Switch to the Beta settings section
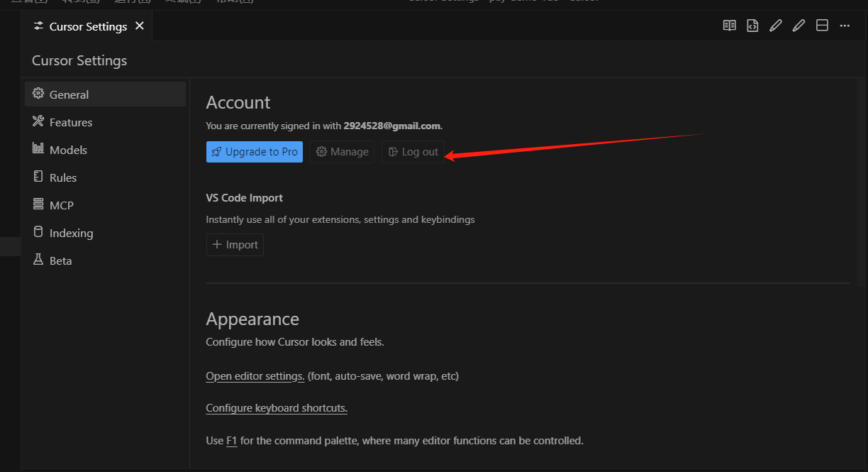Viewport: 868px width, 472px height. tap(106, 260)
